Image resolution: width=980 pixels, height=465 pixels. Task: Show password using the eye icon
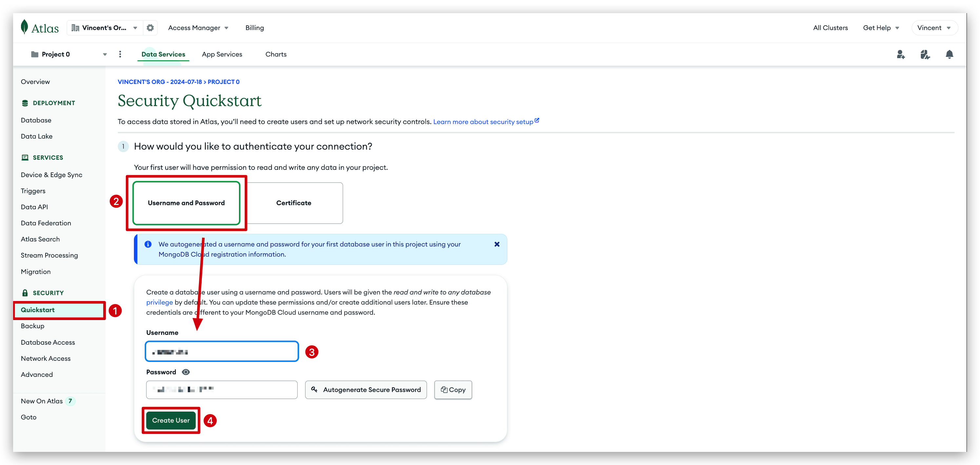(x=186, y=372)
